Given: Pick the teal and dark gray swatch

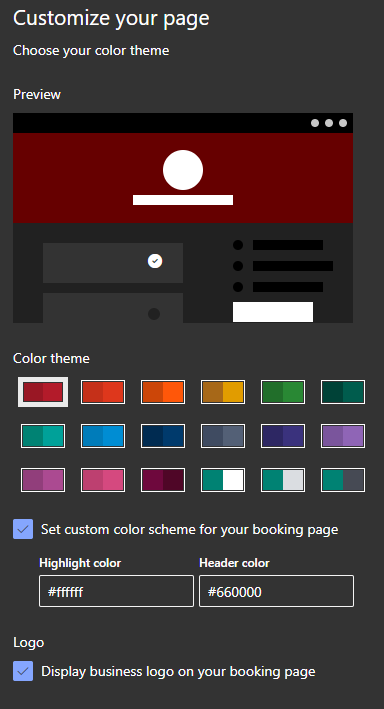Looking at the screenshot, I should [343, 480].
